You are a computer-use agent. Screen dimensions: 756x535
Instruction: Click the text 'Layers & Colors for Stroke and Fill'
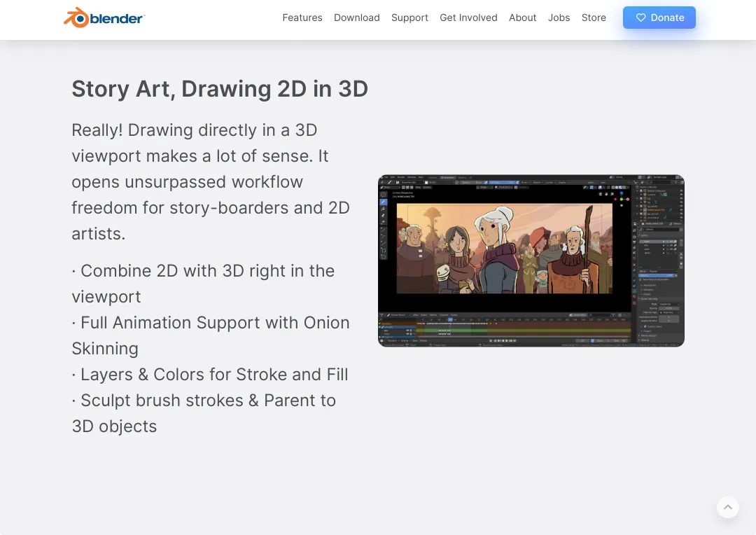[214, 375]
